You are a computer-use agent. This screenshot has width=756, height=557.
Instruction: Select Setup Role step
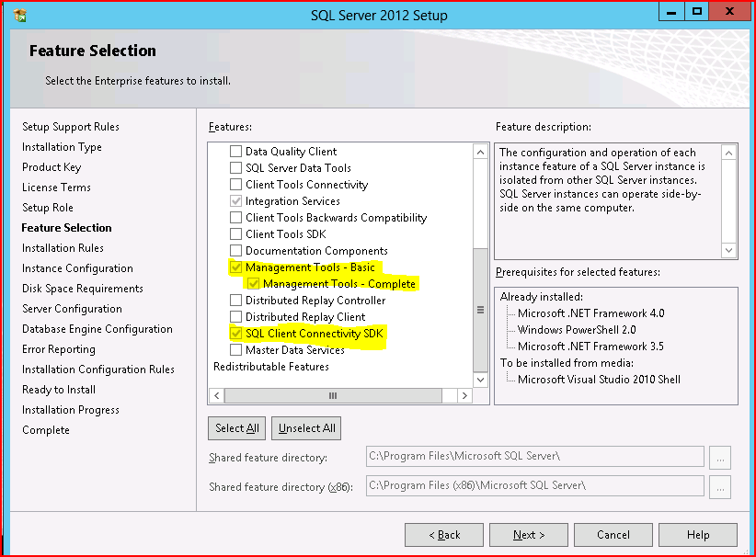48,208
